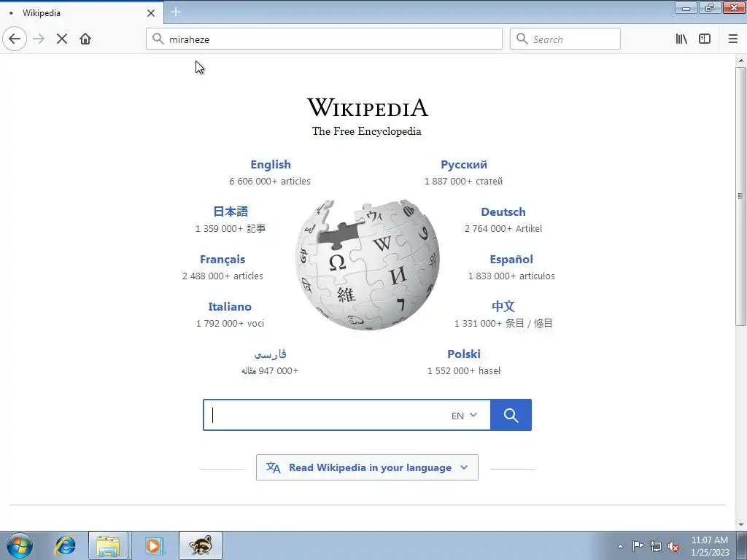This screenshot has height=560, width=747.
Task: Click the forward navigation arrow
Action: pyautogui.click(x=39, y=39)
